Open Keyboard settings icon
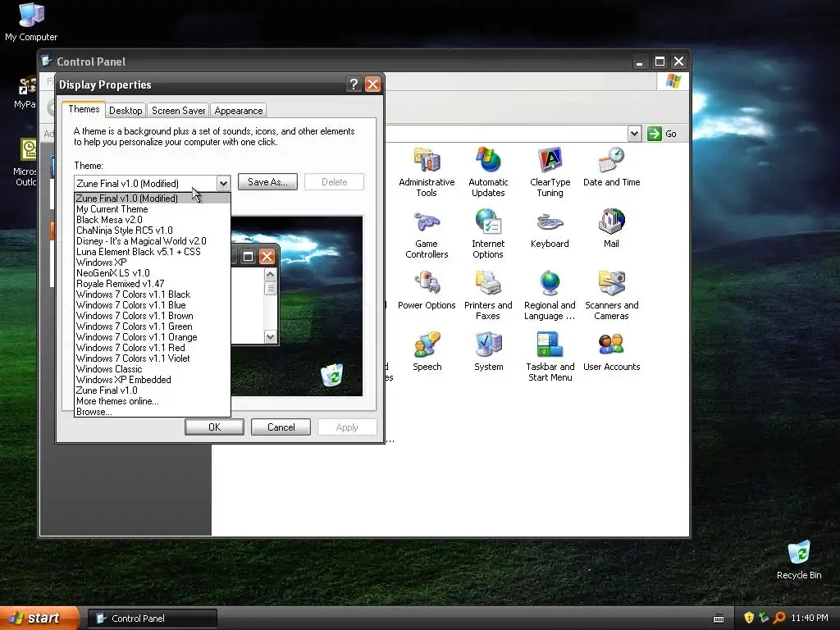 tap(550, 229)
